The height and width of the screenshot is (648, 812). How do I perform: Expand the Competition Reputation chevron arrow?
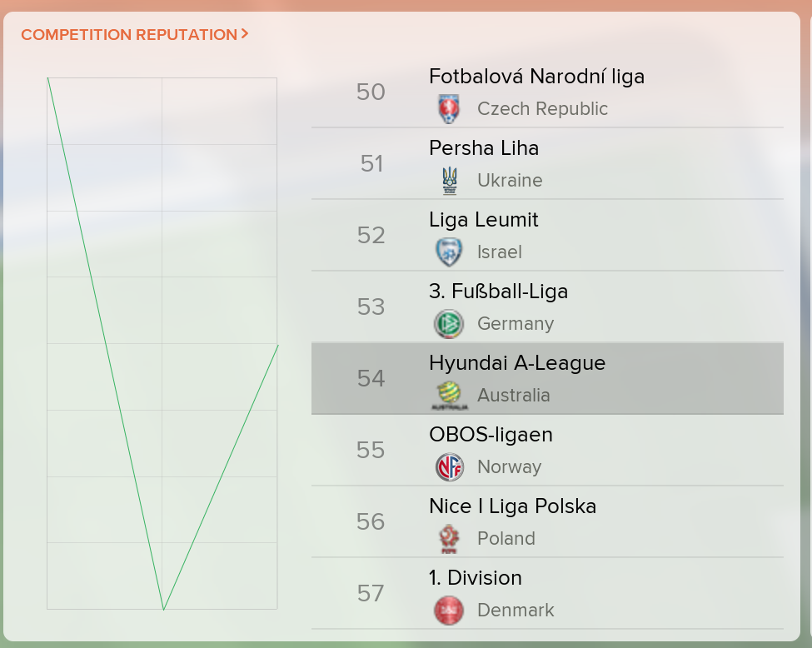245,34
